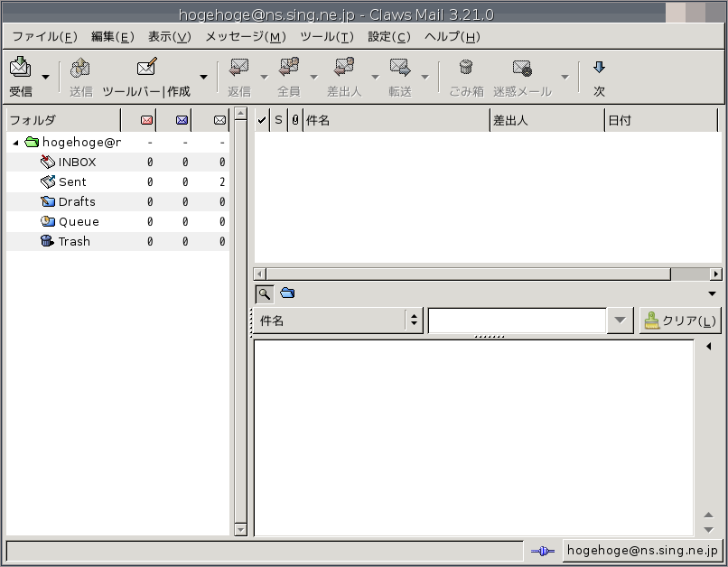Open the 作成 compose dropdown arrow

[x=203, y=77]
